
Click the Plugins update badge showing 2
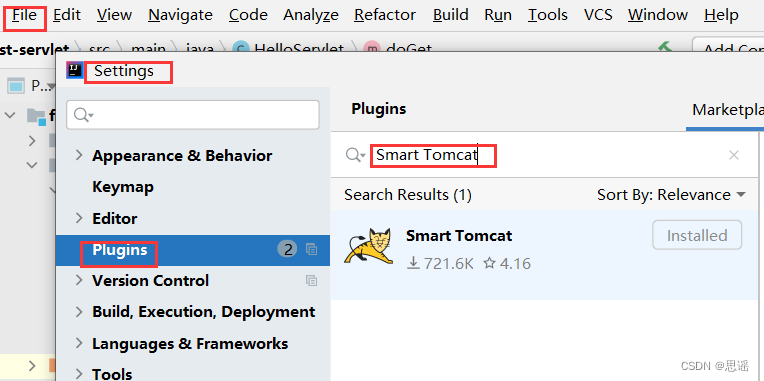pos(287,249)
